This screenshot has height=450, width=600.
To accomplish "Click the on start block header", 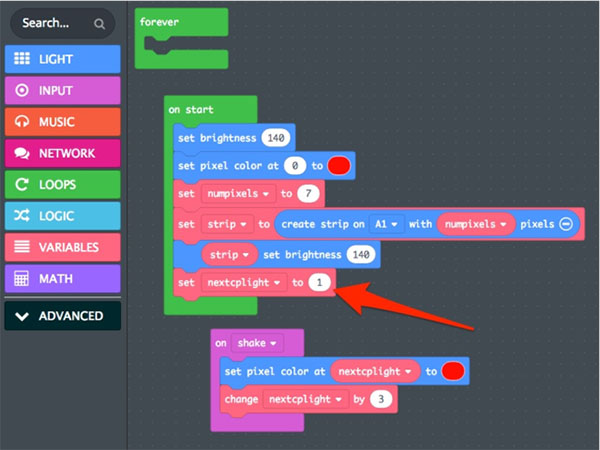I will click(190, 109).
